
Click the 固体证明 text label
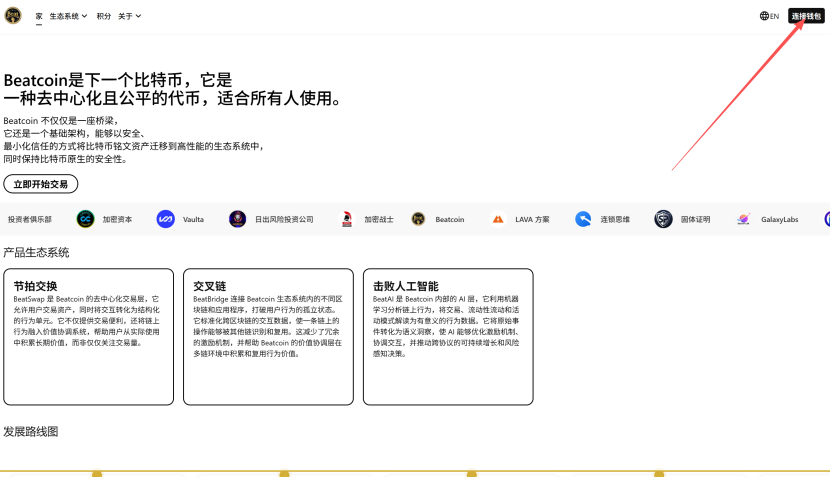[x=696, y=219]
